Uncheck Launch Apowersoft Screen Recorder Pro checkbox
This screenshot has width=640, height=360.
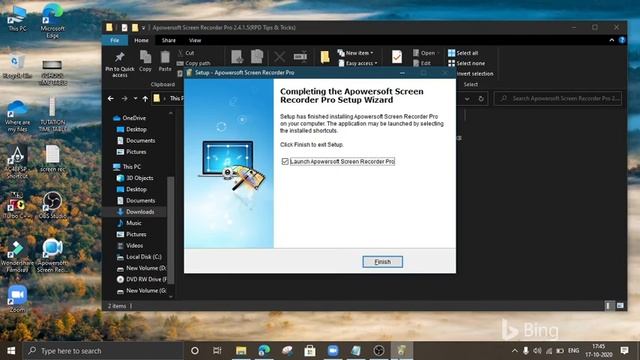[285, 162]
